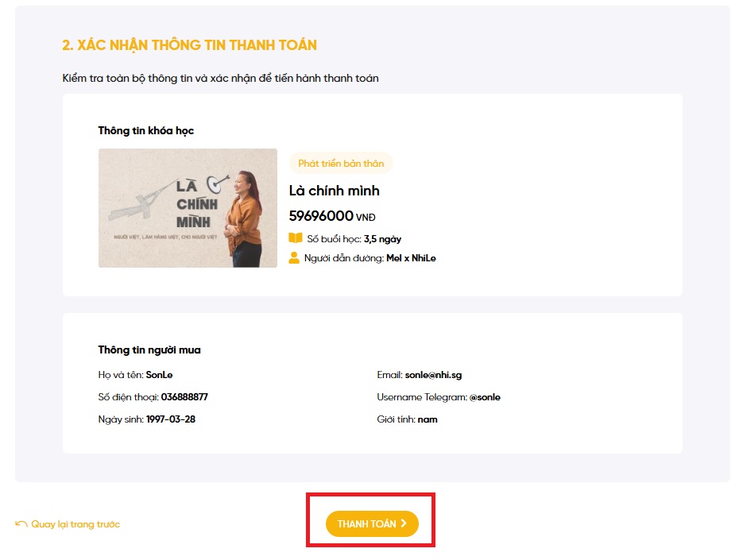
Task: Go back via Quay lại trang trước link
Action: pyautogui.click(x=75, y=524)
